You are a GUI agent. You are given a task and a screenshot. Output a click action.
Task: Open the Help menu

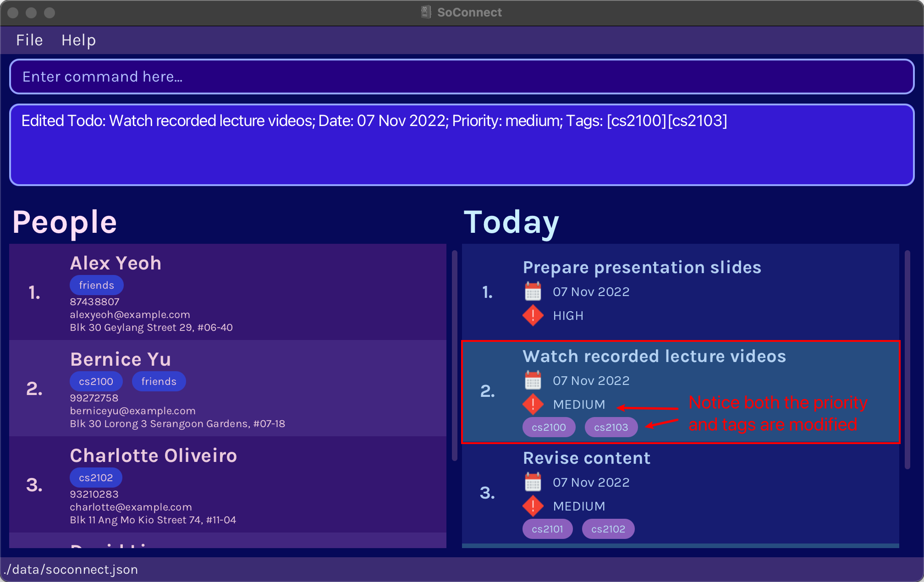tap(78, 40)
